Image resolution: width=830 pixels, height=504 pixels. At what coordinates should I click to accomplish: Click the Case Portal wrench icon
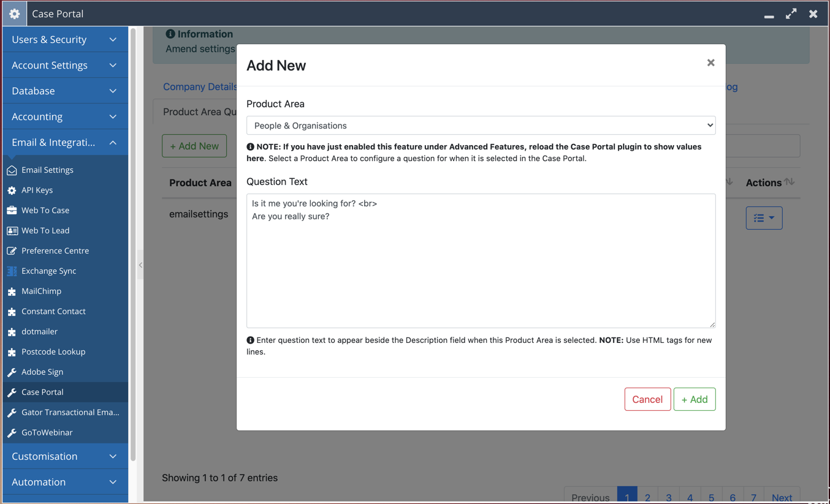pos(12,393)
